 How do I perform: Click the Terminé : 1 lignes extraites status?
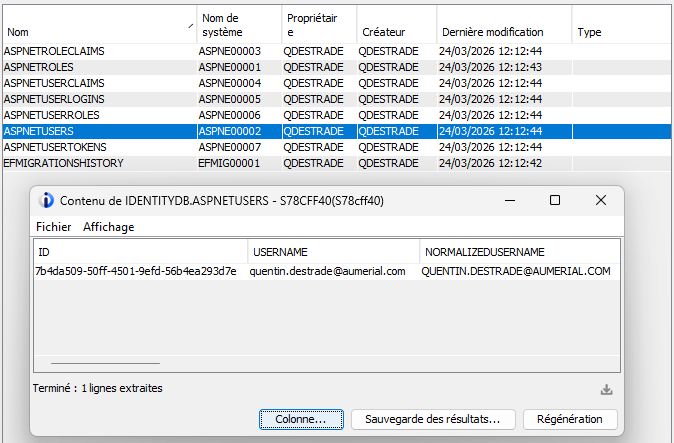98,388
